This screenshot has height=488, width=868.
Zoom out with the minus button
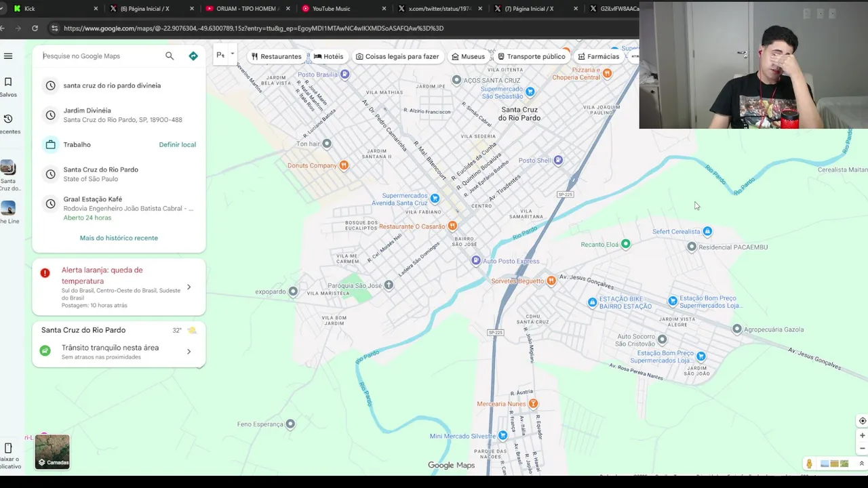pyautogui.click(x=862, y=448)
